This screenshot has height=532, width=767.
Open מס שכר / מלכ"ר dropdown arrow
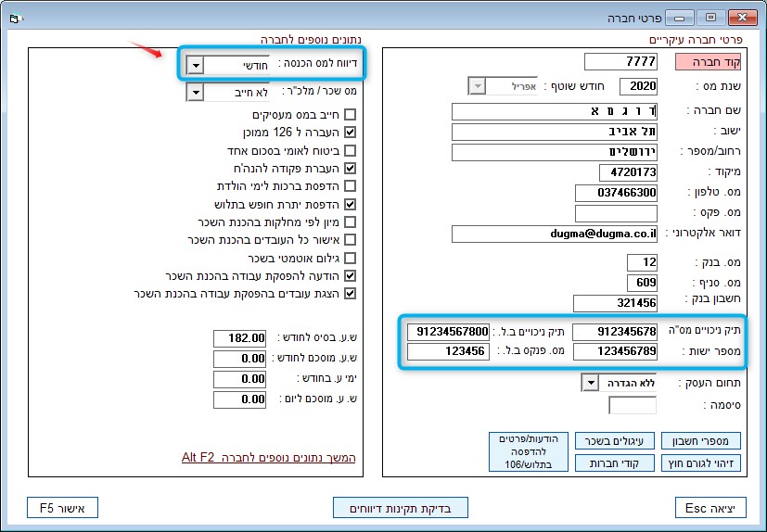pyautogui.click(x=195, y=92)
